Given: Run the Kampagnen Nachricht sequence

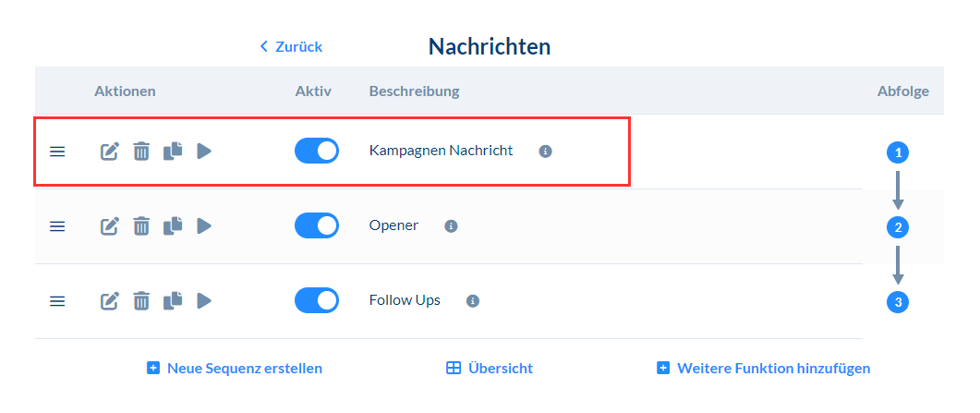Looking at the screenshot, I should point(204,151).
